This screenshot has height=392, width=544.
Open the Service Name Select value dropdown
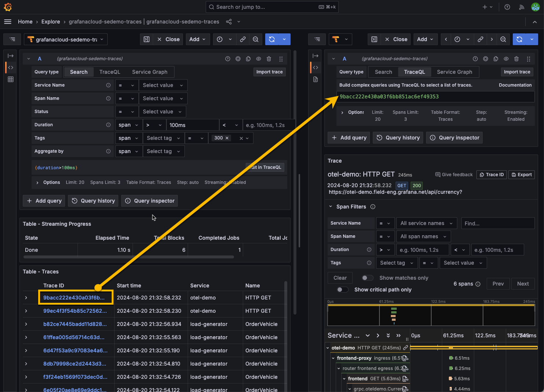(163, 85)
